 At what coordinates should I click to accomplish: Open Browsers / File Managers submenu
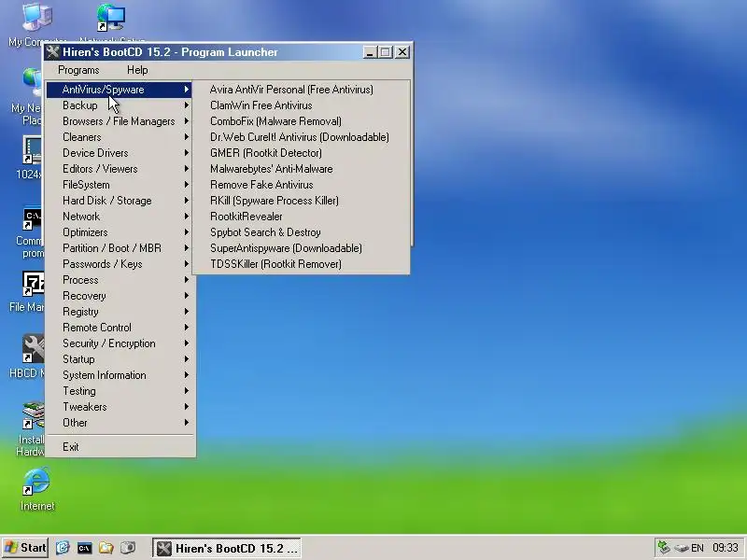click(120, 121)
